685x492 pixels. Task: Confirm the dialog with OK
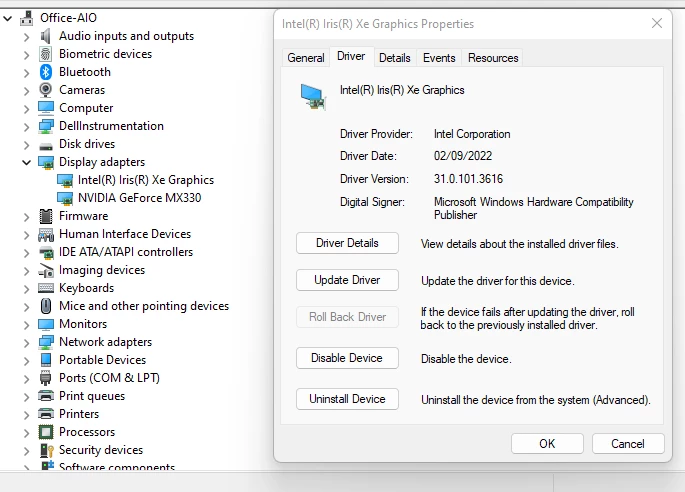click(547, 443)
